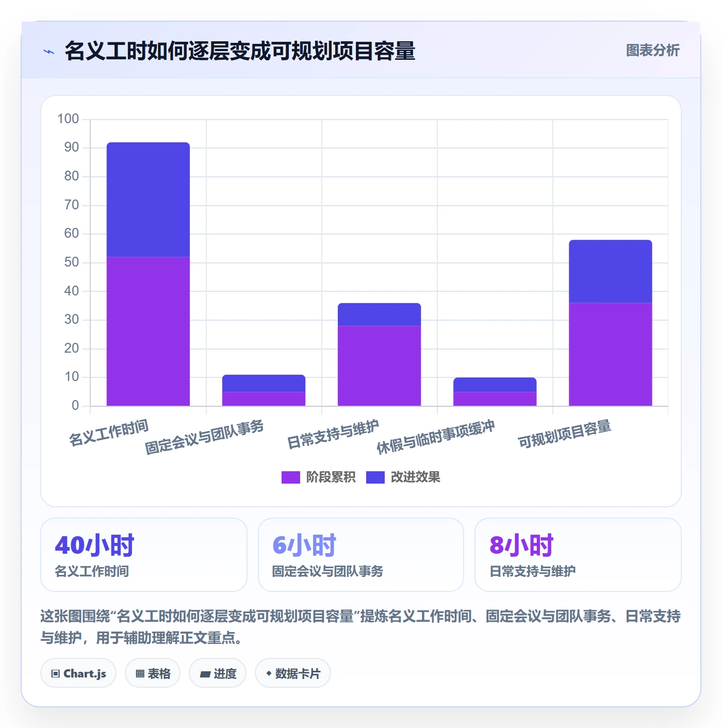The width and height of the screenshot is (722, 728).
Task: Click the purple segment of 名义工作时间 bar
Action: click(x=148, y=332)
